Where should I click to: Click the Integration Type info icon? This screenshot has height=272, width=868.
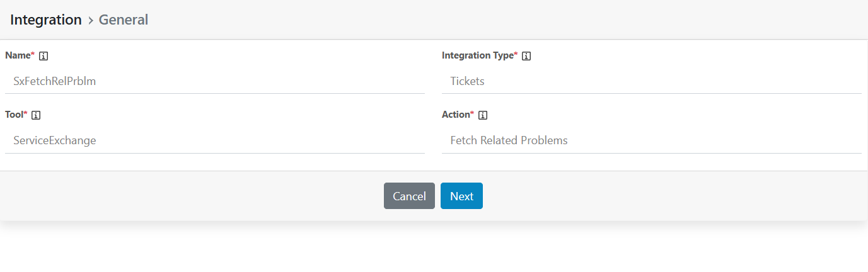(x=526, y=56)
